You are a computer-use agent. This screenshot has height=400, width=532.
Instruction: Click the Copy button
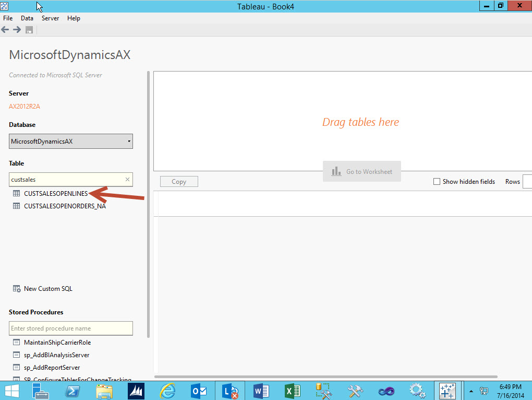pyautogui.click(x=179, y=182)
